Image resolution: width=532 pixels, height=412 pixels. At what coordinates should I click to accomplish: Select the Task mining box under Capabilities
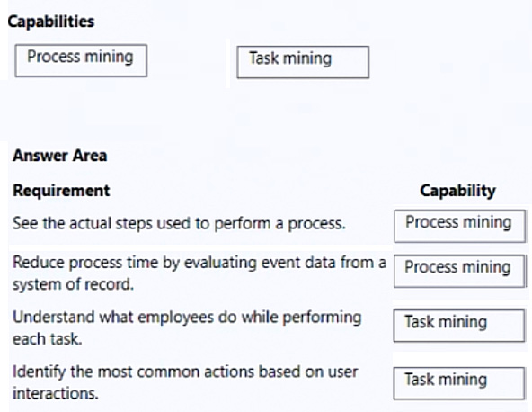(303, 62)
